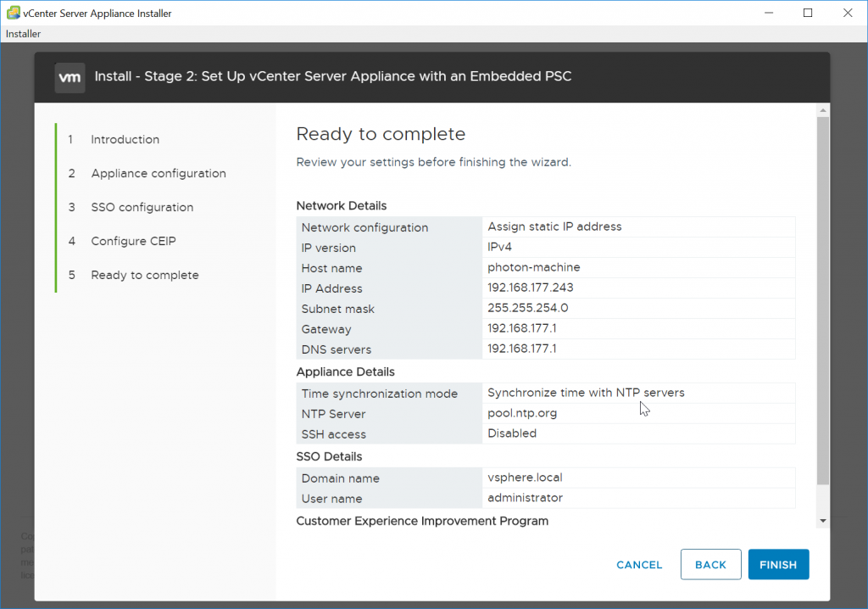
Task: Click domain name vsphere.local
Action: [x=525, y=478]
